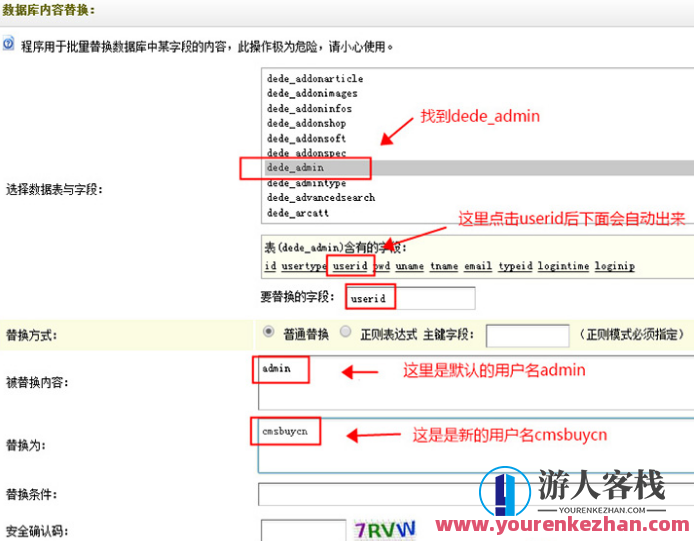Click the usertype field link
The image size is (695, 541).
pos(304,266)
